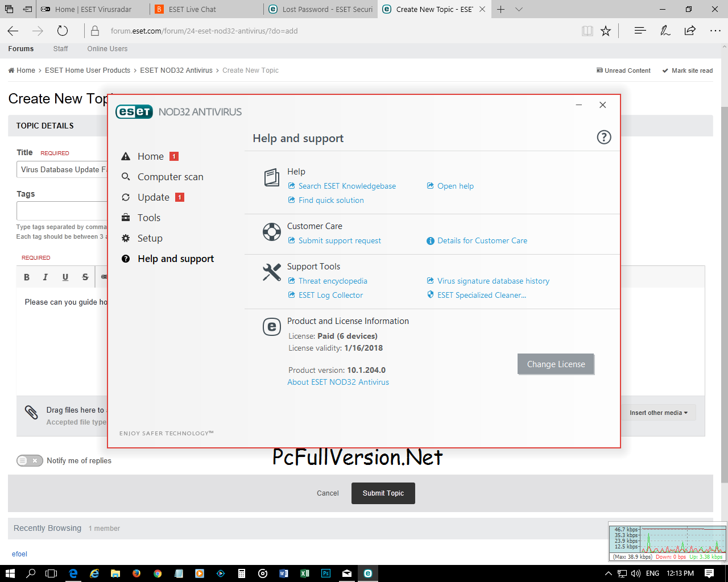Click About ESET NOD32 Antivirus link
Viewport: 728px width, 582px height.
pos(338,382)
